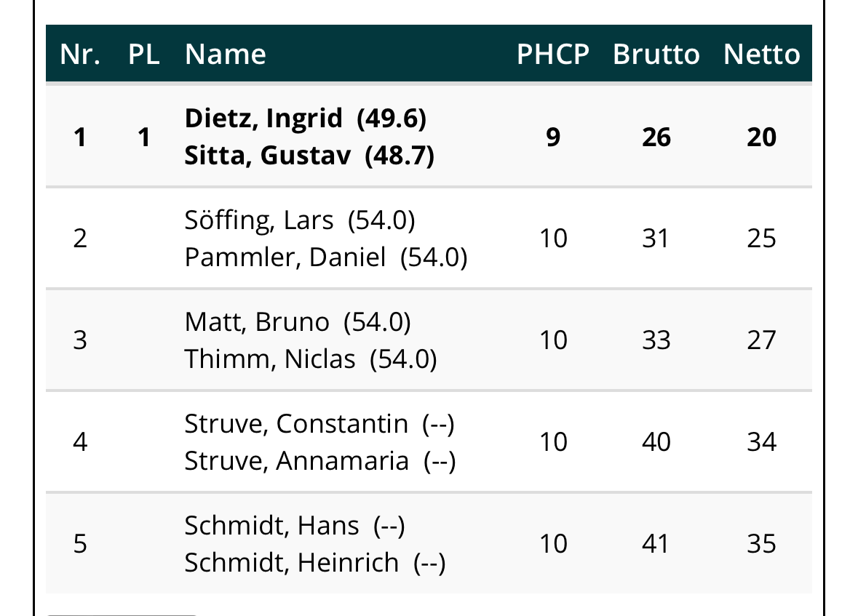Select Pammler, Daniel (54.0)
The width and height of the screenshot is (858, 616).
(x=325, y=257)
